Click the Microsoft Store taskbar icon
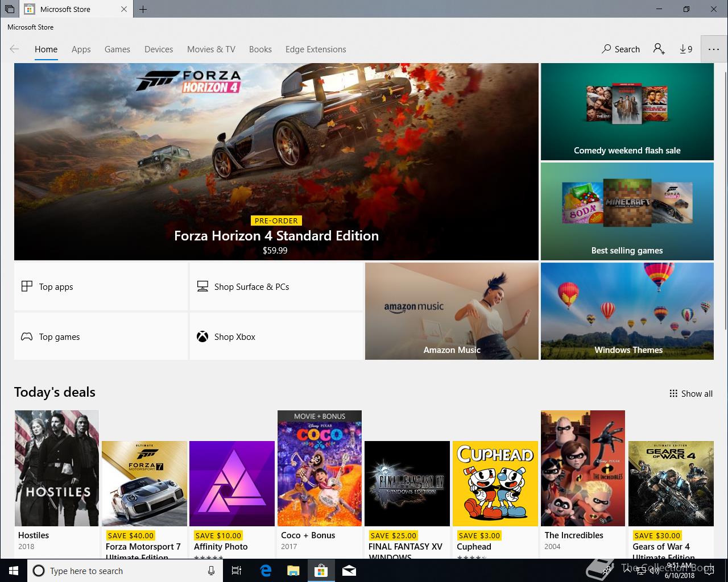This screenshot has height=582, width=728. (321, 571)
